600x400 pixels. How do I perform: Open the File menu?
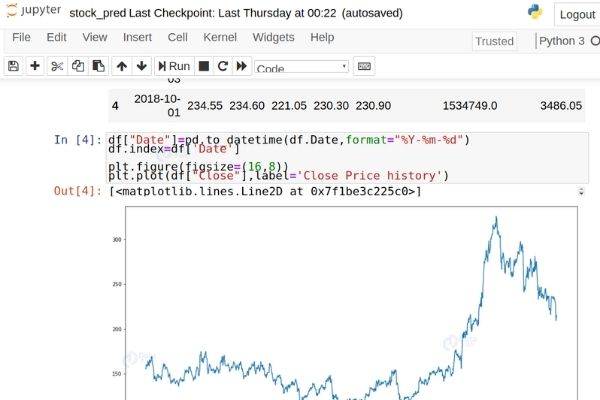pyautogui.click(x=21, y=37)
